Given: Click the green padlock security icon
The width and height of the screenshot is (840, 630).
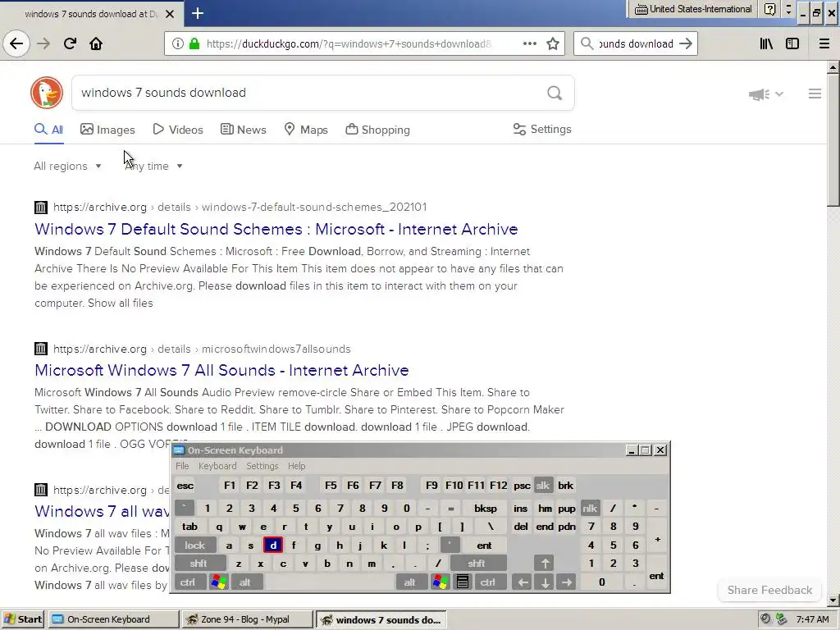Looking at the screenshot, I should (x=194, y=44).
